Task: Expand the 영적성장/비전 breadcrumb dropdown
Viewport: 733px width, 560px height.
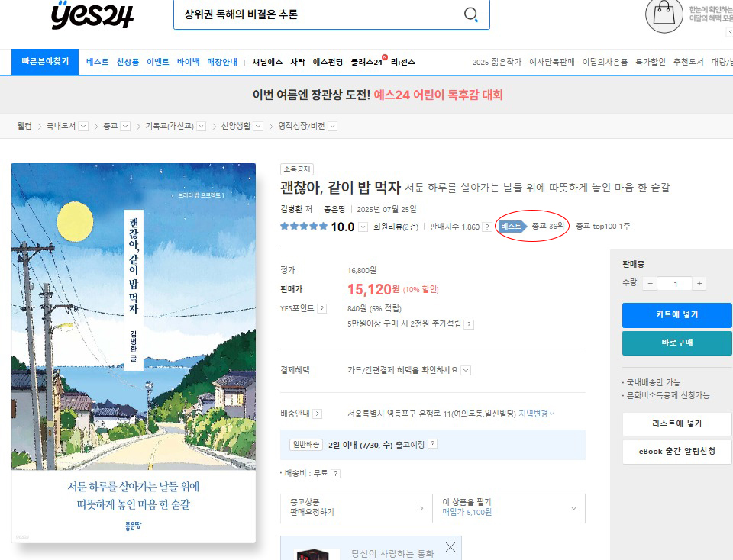Action: 332,126
